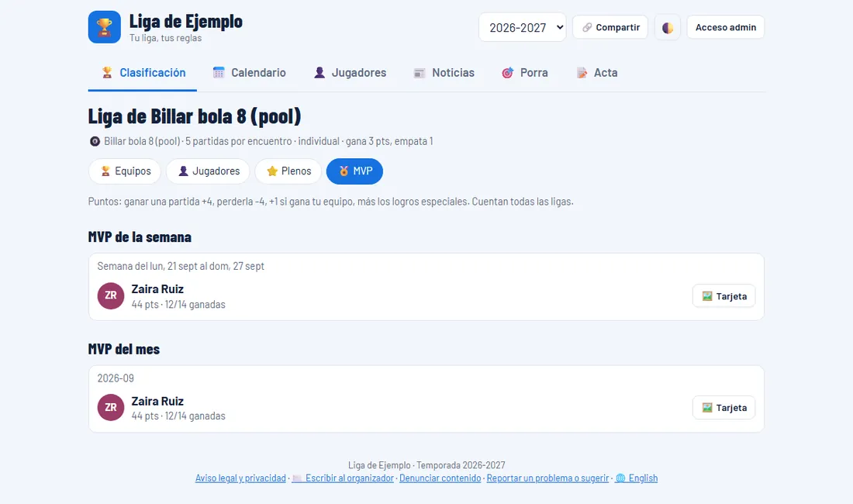Open Tarjeta for MVP de la semana
Image resolution: width=853 pixels, height=504 pixels.
pyautogui.click(x=724, y=296)
